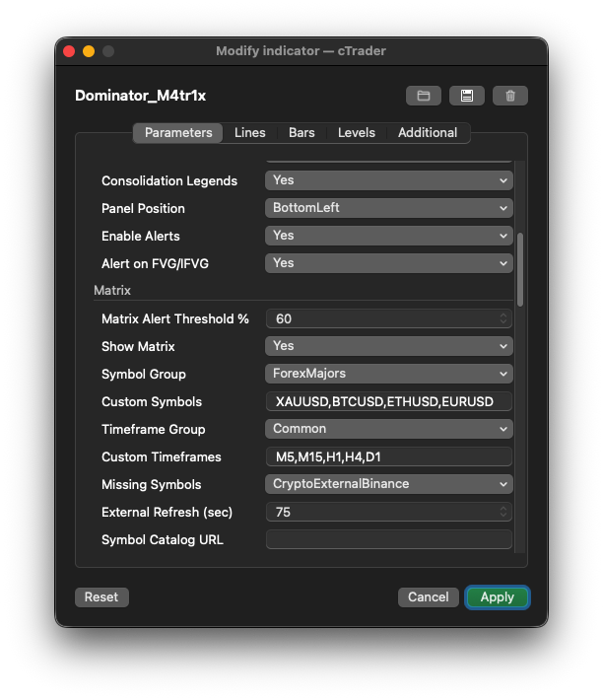Open the Additional tab
This screenshot has height=700, width=603.
click(x=428, y=132)
